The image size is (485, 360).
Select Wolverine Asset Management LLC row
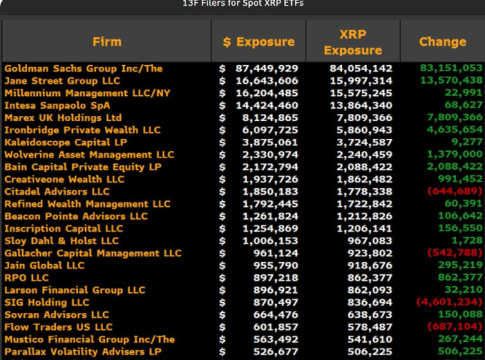243,155
